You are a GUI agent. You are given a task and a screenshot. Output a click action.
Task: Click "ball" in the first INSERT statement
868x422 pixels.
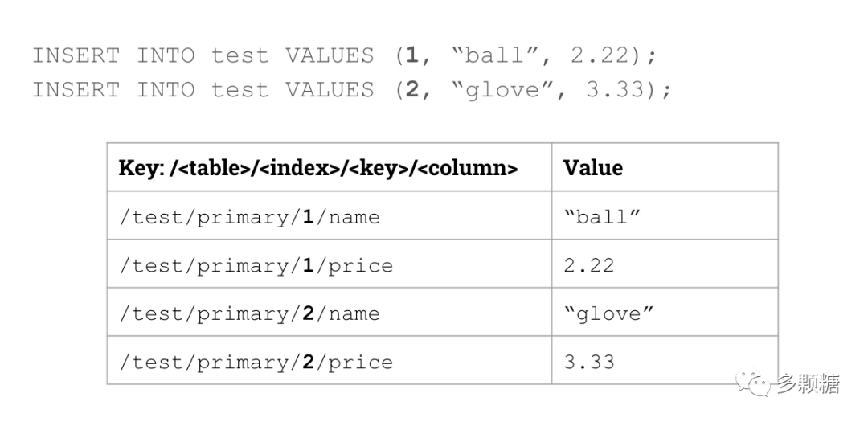coord(495,56)
